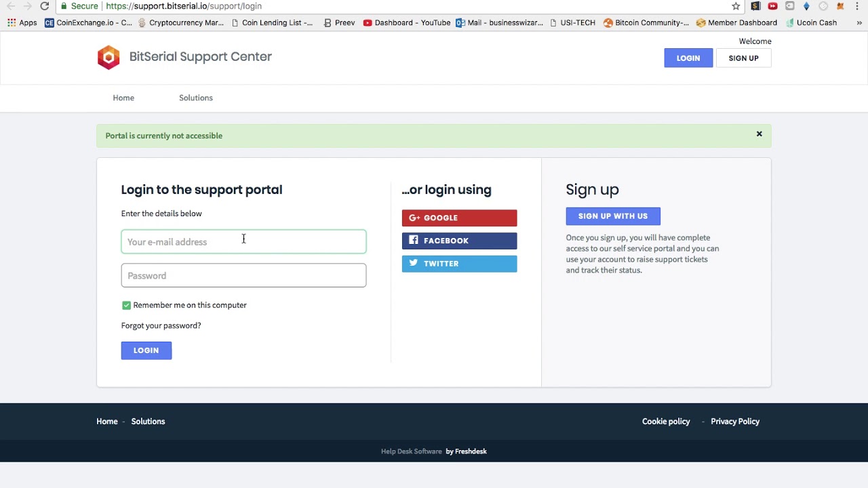This screenshot has height=488, width=868.
Task: Click the header SIGN UP button
Action: point(743,58)
